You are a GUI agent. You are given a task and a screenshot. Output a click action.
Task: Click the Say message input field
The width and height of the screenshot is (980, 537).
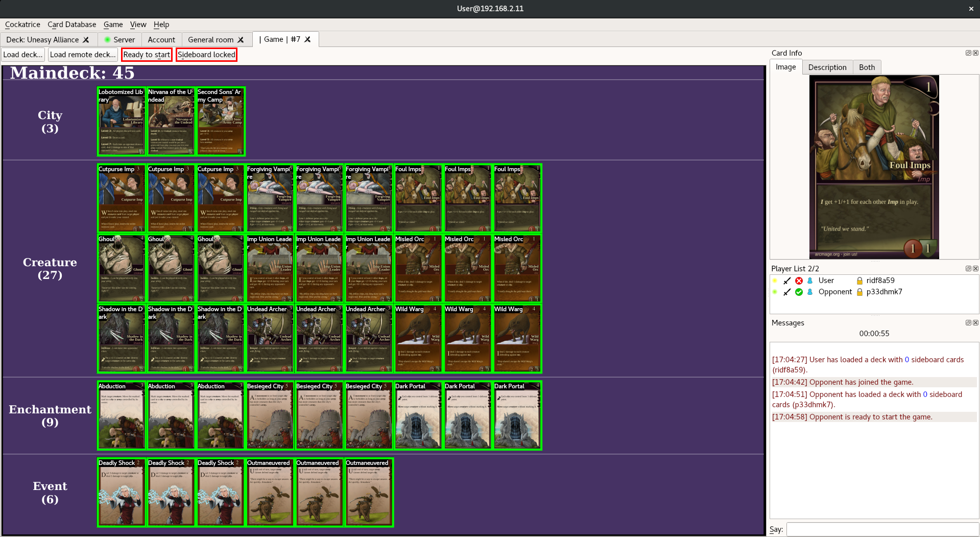tap(882, 529)
